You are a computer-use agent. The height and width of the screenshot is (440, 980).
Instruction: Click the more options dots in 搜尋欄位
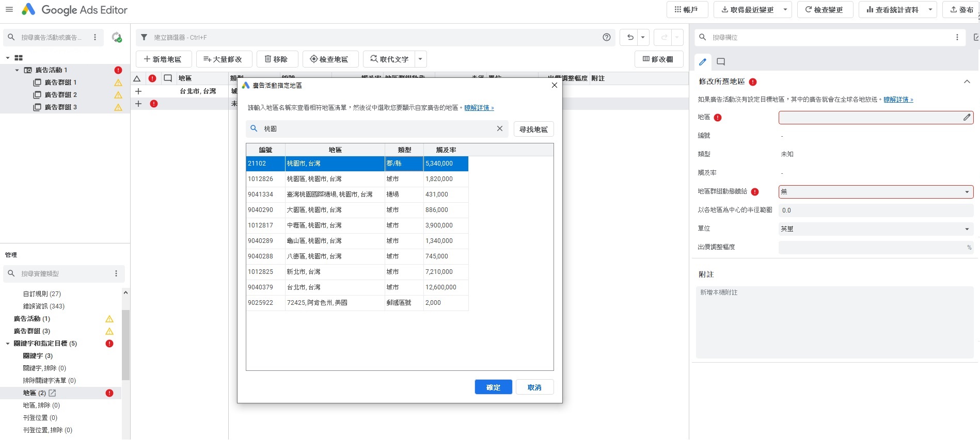(957, 37)
